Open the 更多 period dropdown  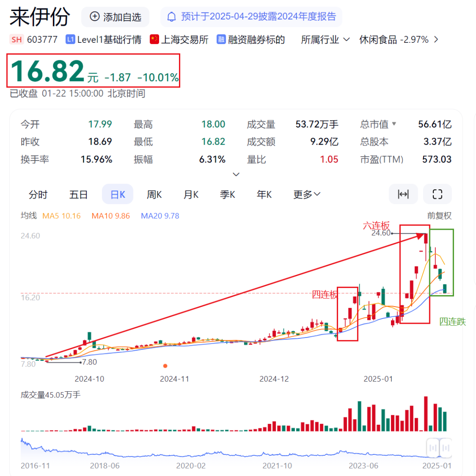(x=307, y=195)
